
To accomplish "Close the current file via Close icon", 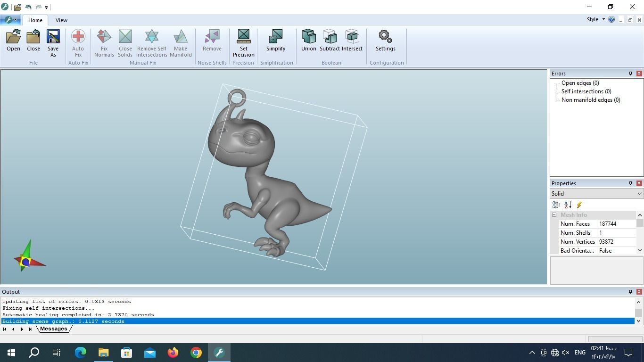I will coord(33,41).
